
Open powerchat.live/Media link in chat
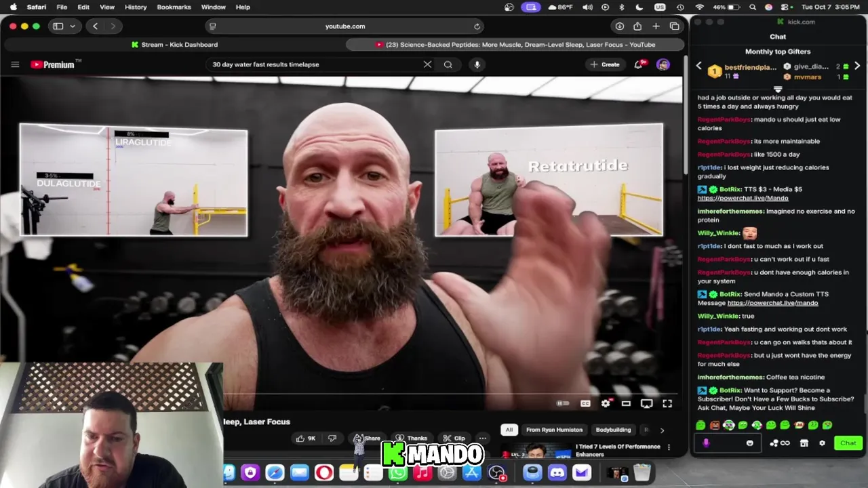point(743,198)
